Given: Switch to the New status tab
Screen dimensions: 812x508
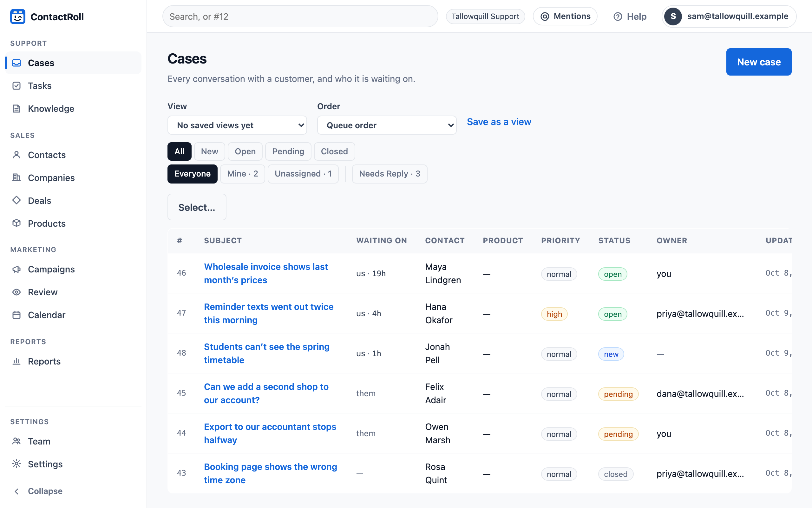Looking at the screenshot, I should [x=210, y=151].
